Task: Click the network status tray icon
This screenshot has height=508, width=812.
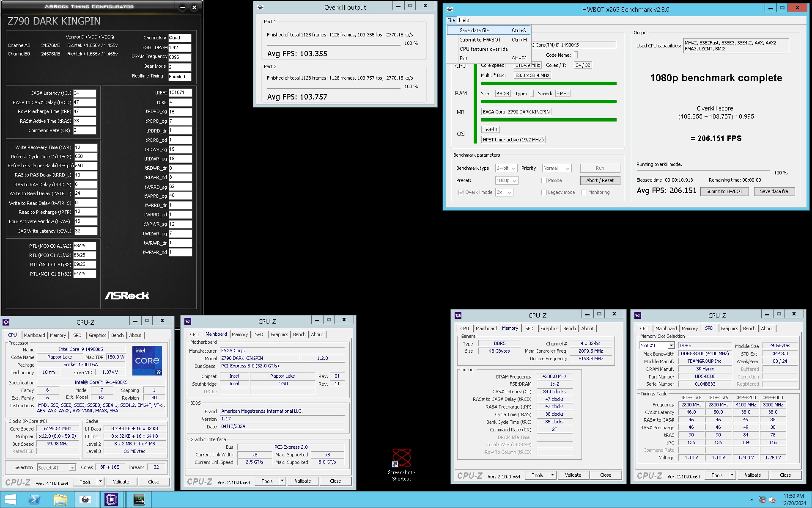Action: (762, 500)
